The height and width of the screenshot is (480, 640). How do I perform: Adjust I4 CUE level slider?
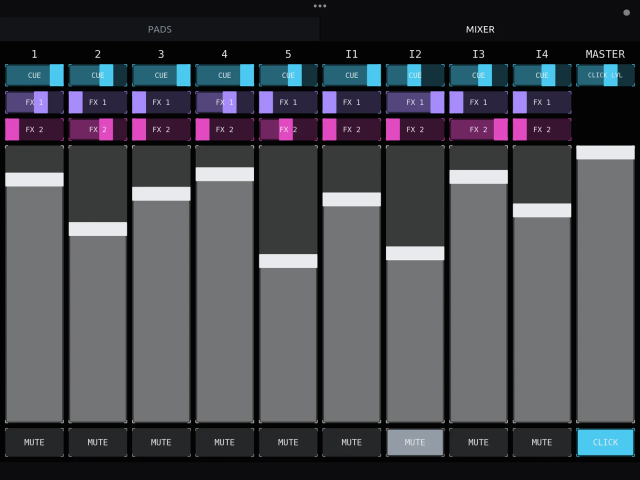[x=542, y=75]
